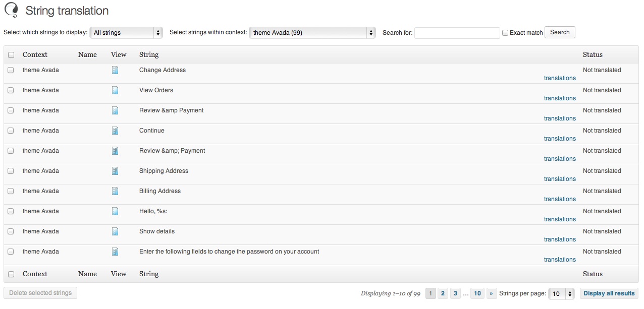Screen dimensions: 644x309
Task: Click the Status column header at bottom
Action: pyautogui.click(x=593, y=274)
